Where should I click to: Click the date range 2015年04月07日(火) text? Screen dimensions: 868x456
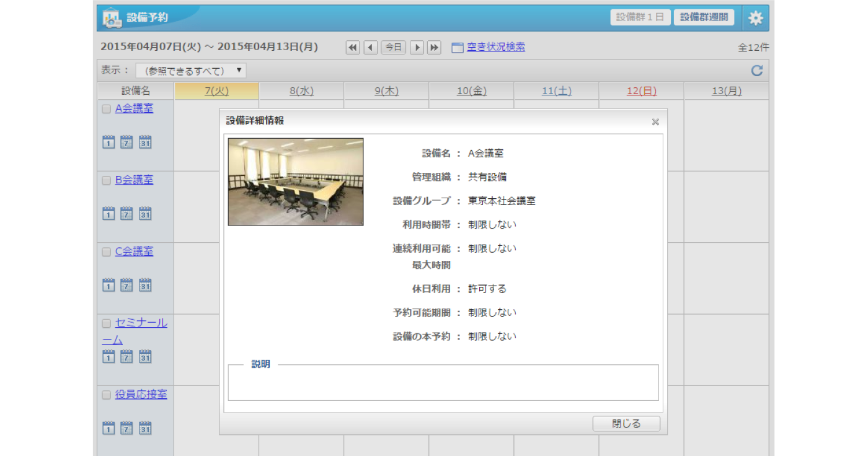click(151, 47)
